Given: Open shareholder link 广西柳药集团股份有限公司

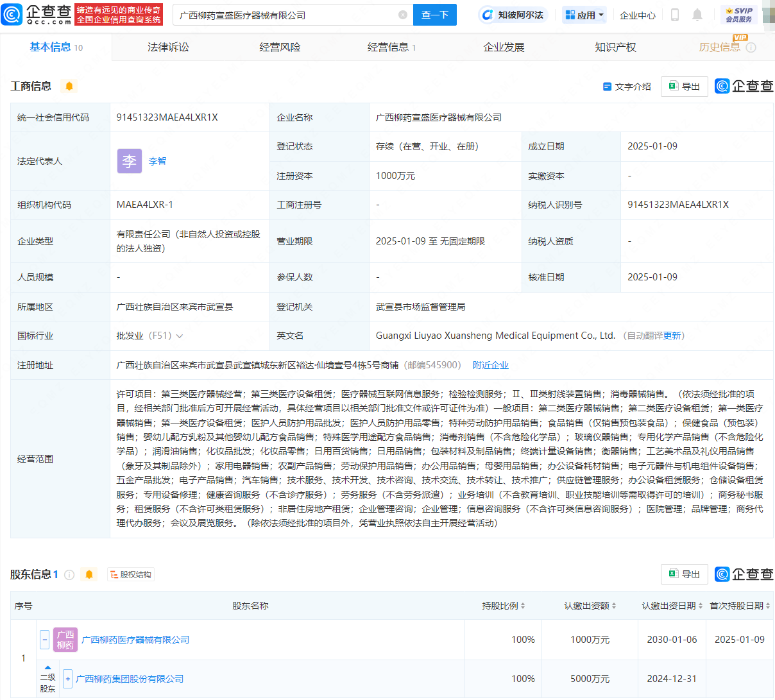Looking at the screenshot, I should click(x=130, y=679).
